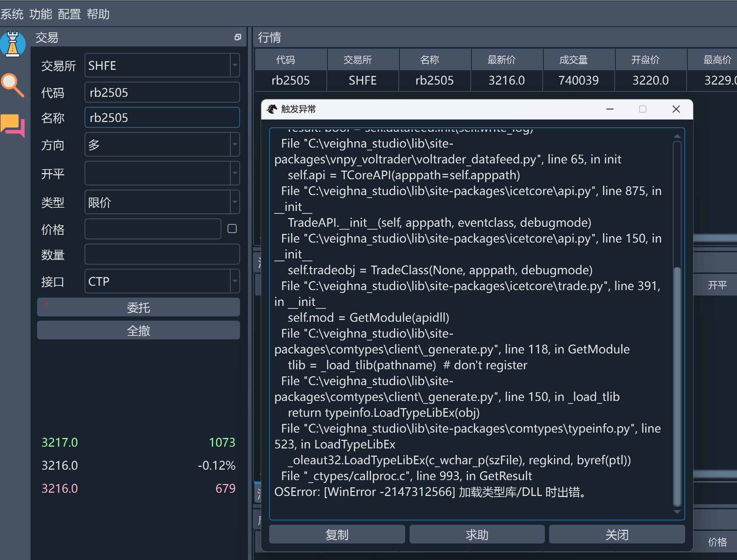737x560 pixels.
Task: Click the 复制 button in exception dialog
Action: tap(337, 534)
